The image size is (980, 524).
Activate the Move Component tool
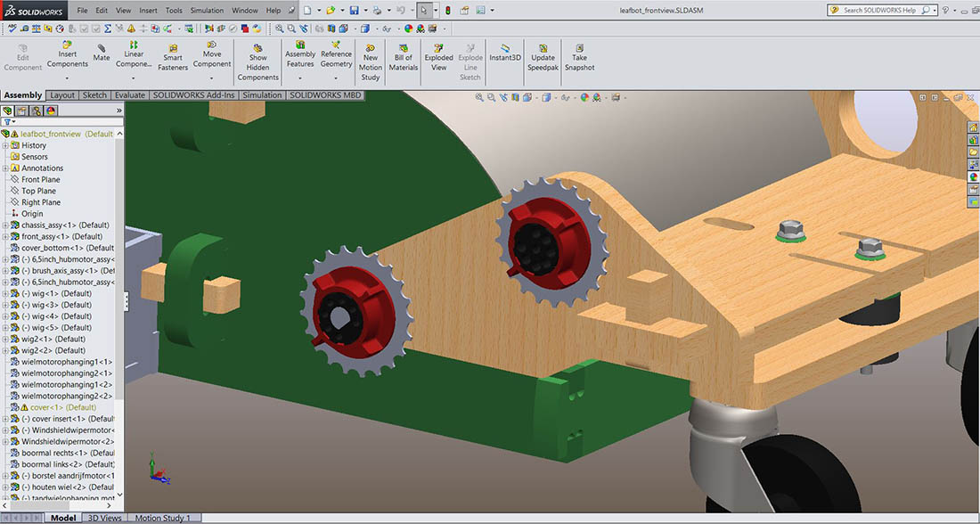[x=212, y=53]
